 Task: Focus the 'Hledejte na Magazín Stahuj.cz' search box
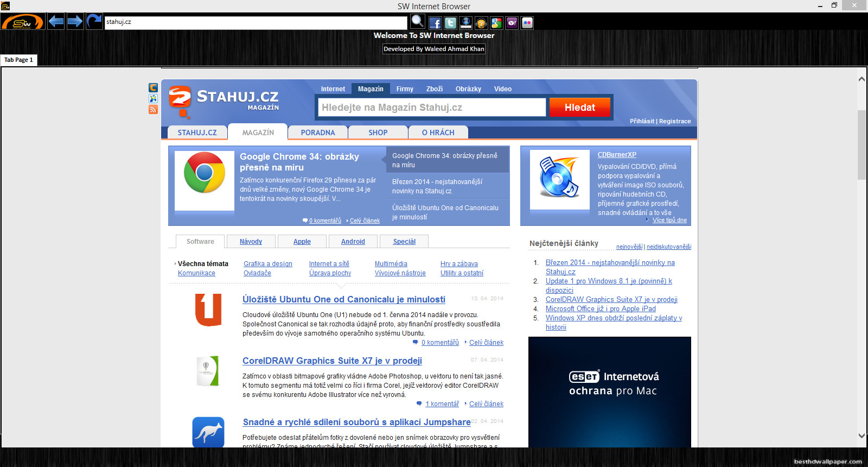(x=432, y=108)
